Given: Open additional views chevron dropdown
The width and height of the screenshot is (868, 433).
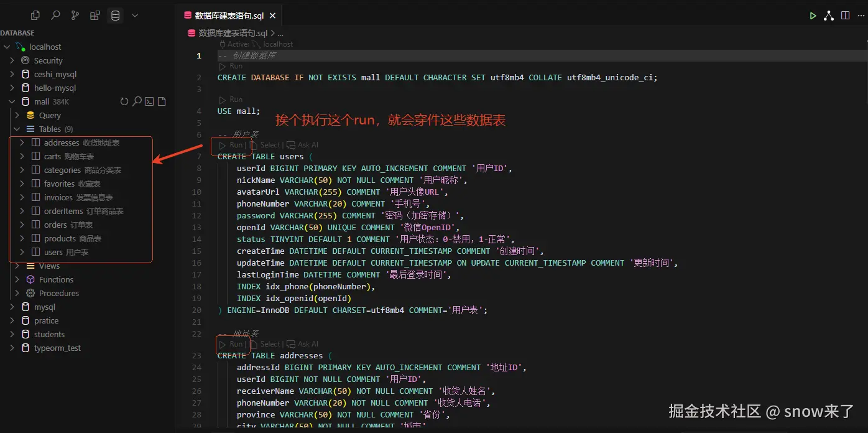Looking at the screenshot, I should click(135, 16).
